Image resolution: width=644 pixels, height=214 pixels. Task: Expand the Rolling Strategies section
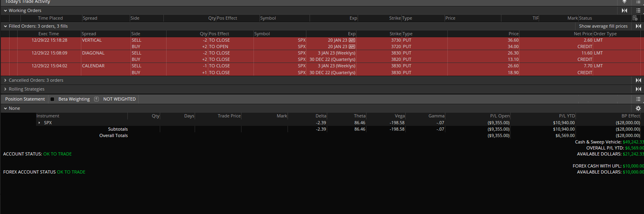pyautogui.click(x=5, y=89)
